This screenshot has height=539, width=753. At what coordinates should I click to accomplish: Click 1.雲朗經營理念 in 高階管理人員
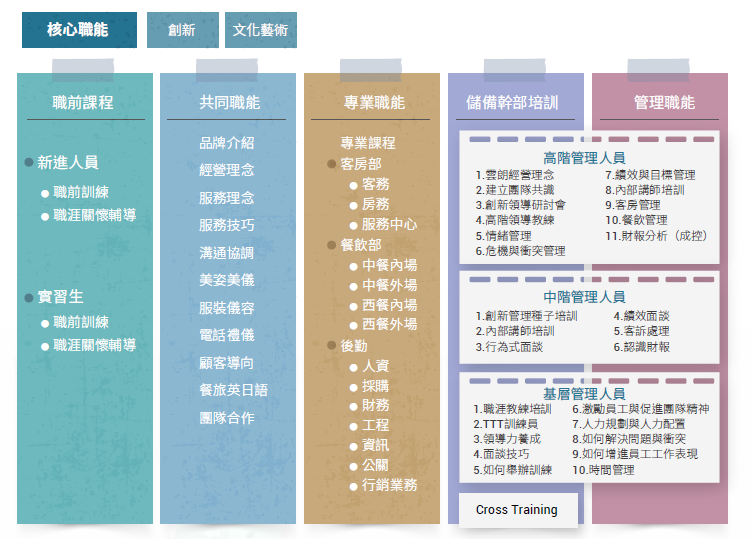[515, 175]
